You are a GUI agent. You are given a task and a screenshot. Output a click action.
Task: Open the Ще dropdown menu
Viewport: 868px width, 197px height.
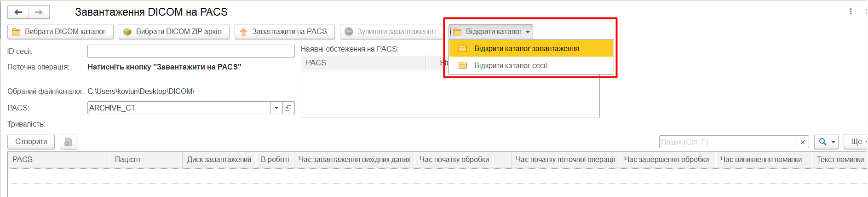[x=857, y=142]
